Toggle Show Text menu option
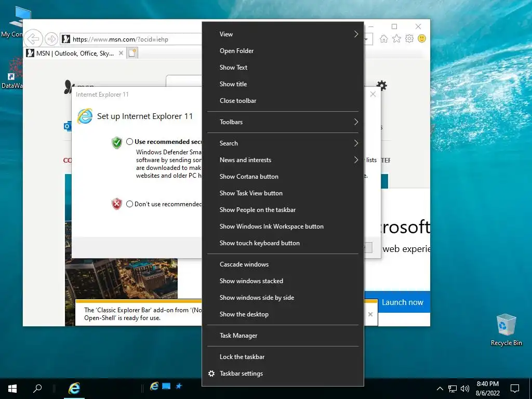Image resolution: width=532 pixels, height=399 pixels. coord(283,67)
